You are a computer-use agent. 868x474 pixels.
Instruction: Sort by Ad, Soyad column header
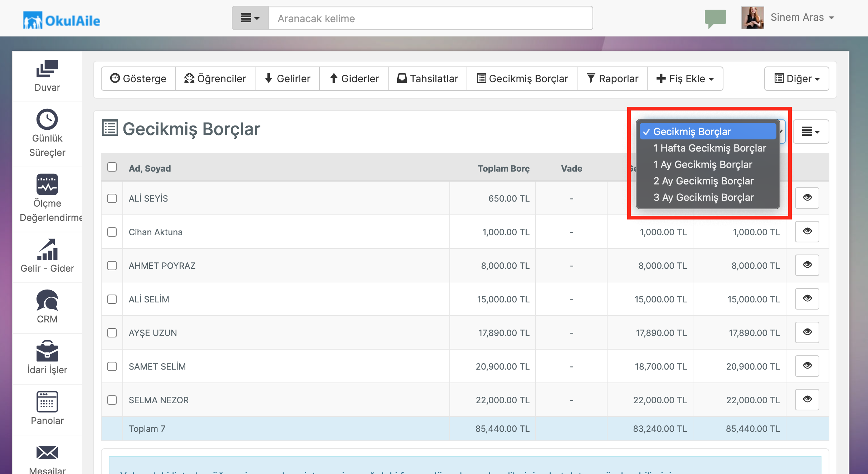click(150, 168)
